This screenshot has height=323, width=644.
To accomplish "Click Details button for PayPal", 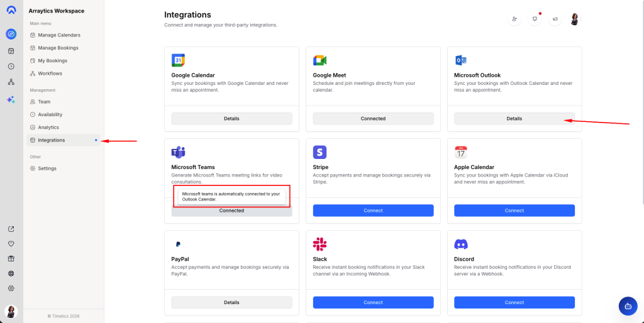I will 231,302.
